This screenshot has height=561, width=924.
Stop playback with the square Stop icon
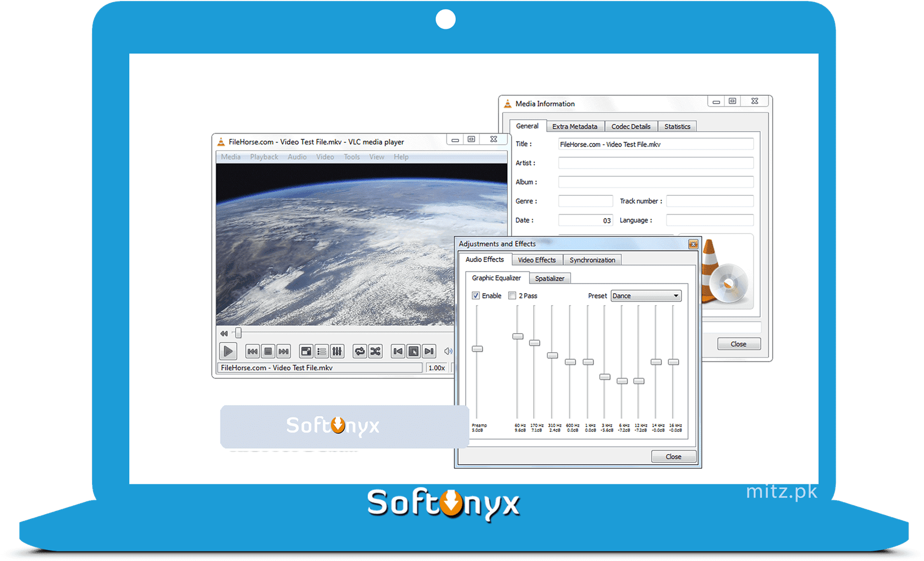[268, 351]
